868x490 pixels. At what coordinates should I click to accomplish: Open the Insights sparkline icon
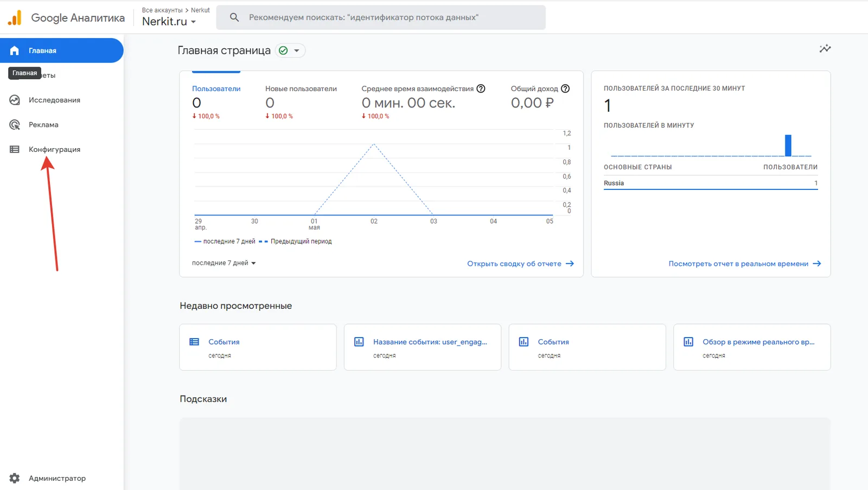point(825,48)
